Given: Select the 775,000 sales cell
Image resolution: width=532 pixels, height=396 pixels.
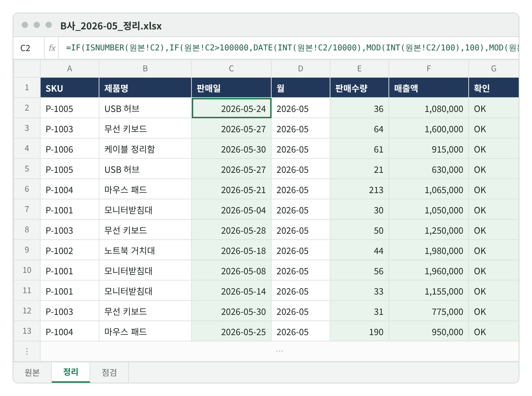Looking at the screenshot, I should 429,311.
